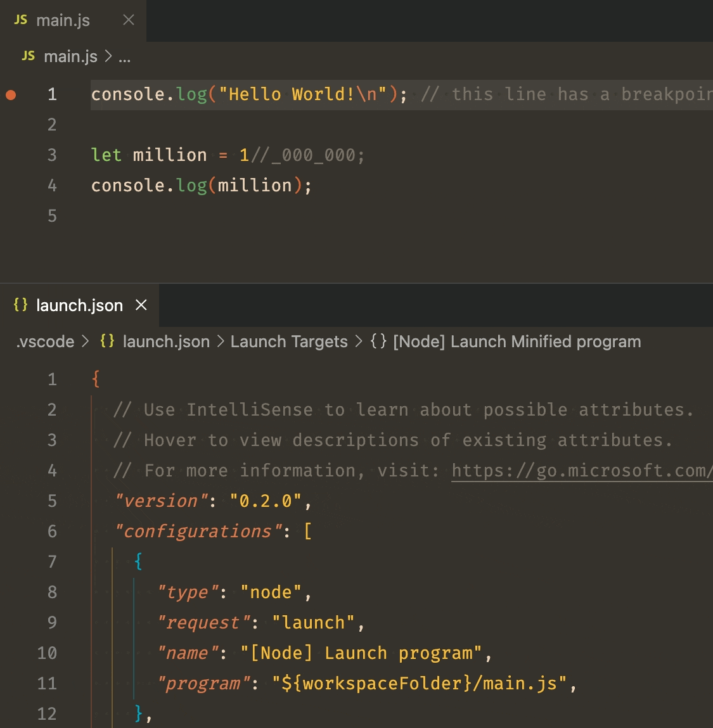Click the 'launch.json' label in the breadcrumb bar
The height and width of the screenshot is (728, 713).
(x=166, y=342)
